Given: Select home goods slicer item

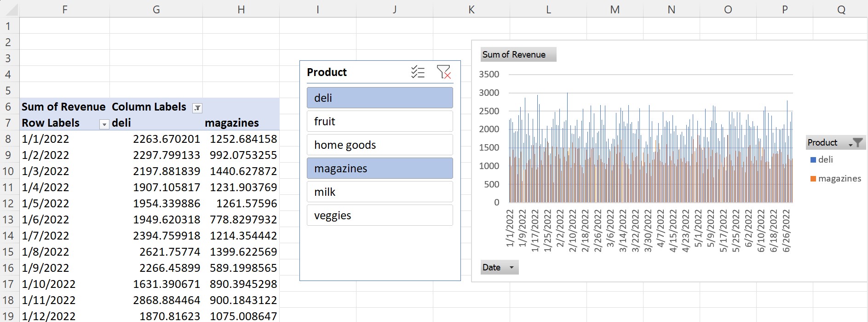Looking at the screenshot, I should click(x=379, y=145).
